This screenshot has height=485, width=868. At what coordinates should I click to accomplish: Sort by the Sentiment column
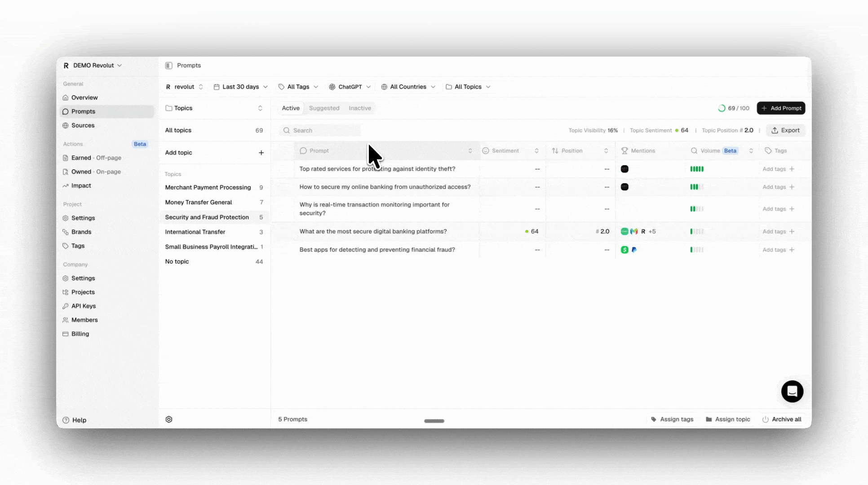[536, 151]
